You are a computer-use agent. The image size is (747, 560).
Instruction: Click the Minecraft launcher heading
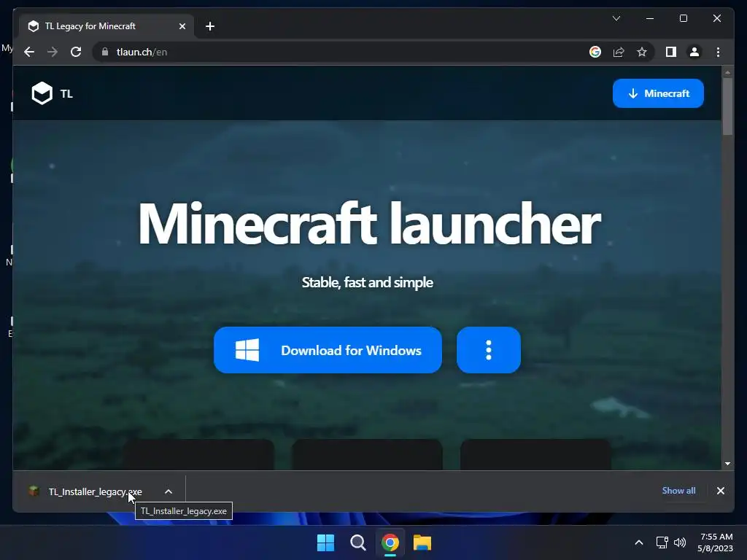pyautogui.click(x=369, y=223)
